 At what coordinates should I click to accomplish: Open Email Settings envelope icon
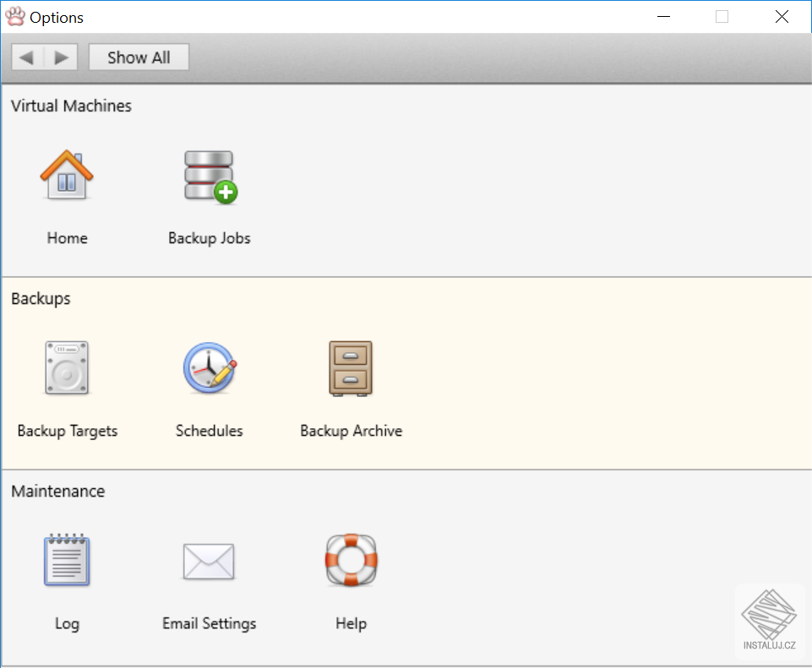click(x=209, y=562)
